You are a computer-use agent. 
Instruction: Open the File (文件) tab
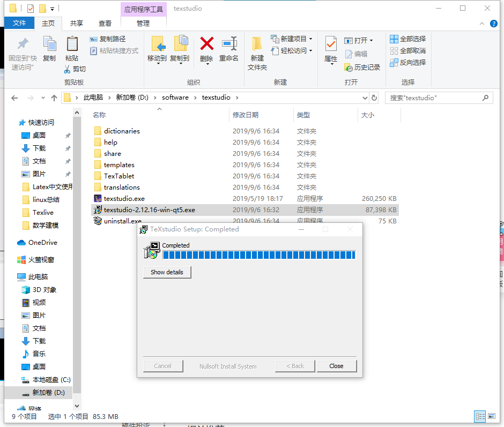pos(19,23)
